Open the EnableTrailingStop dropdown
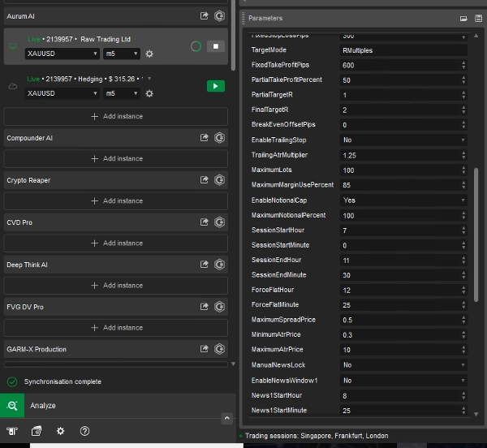Image resolution: width=487 pixels, height=448 pixels. coord(403,140)
